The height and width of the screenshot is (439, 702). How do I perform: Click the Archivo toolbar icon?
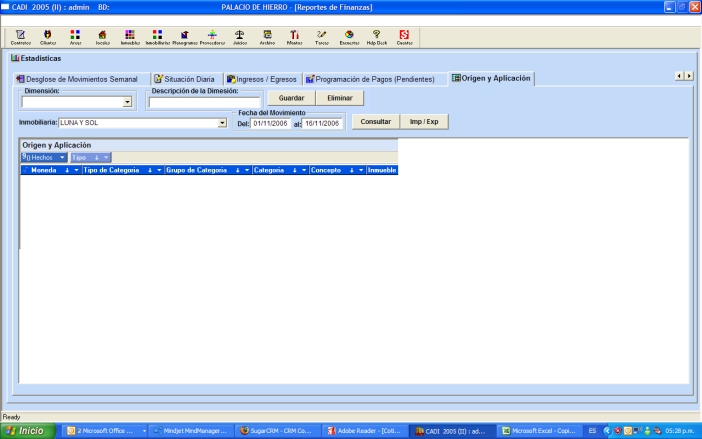[267, 36]
